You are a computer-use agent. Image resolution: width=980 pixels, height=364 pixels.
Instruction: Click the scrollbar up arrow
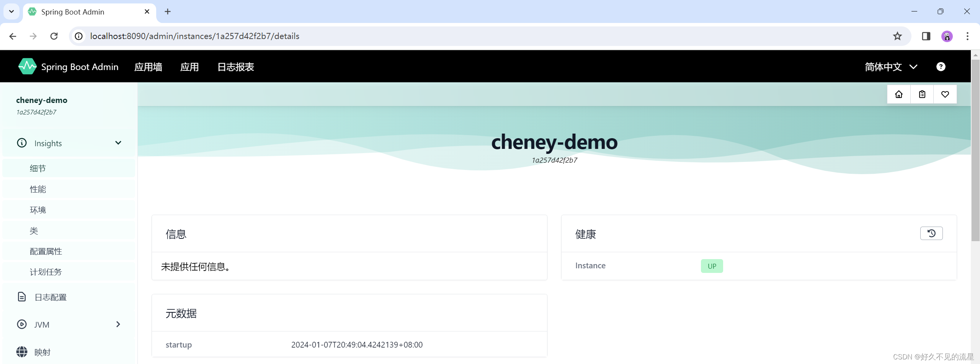[975, 55]
